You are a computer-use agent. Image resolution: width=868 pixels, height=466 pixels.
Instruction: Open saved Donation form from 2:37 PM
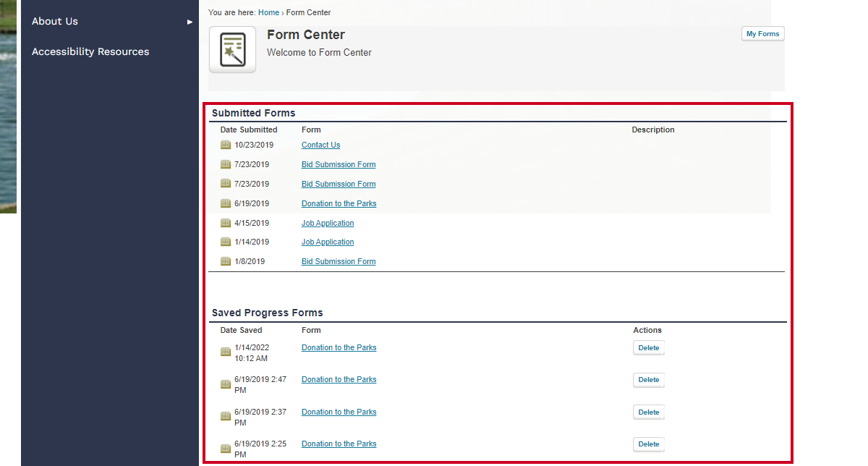339,412
